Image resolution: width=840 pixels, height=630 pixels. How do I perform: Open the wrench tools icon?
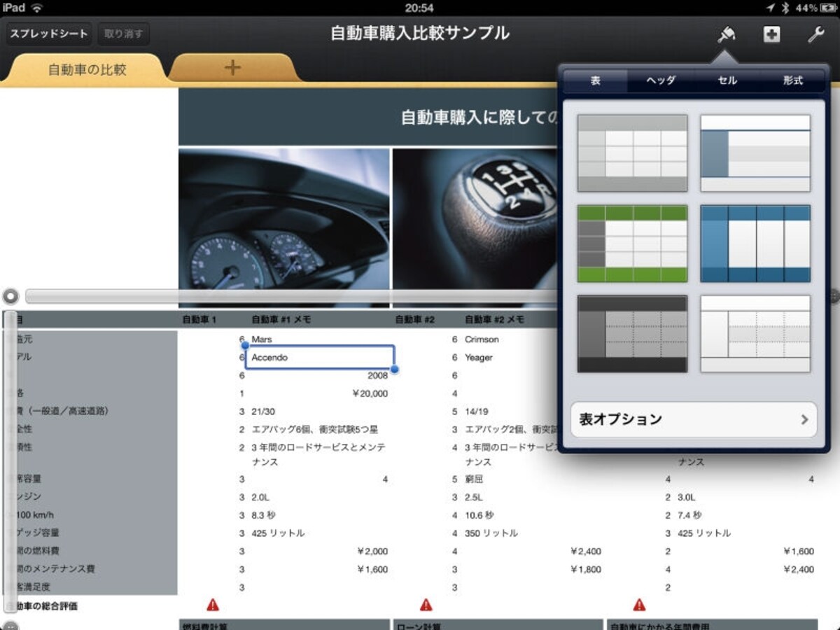(815, 34)
